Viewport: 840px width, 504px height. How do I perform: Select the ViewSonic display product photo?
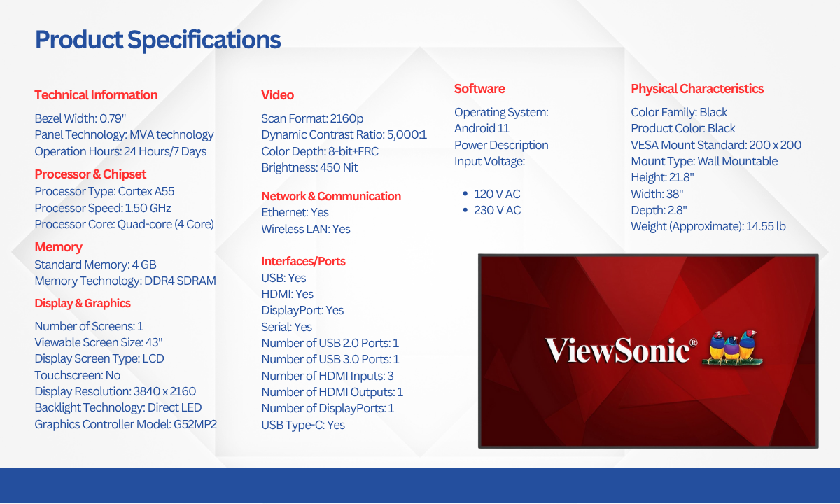point(648,351)
